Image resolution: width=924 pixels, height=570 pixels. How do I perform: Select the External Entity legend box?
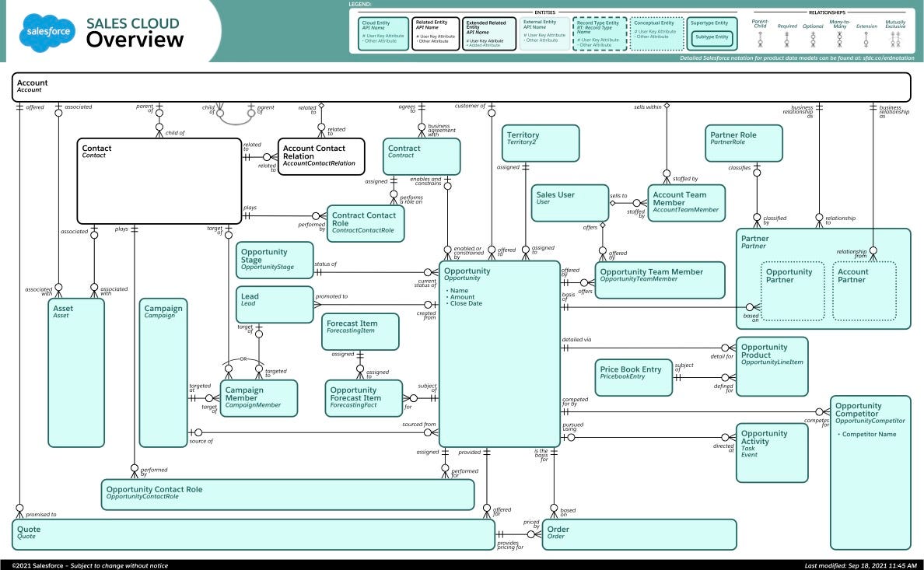click(544, 33)
